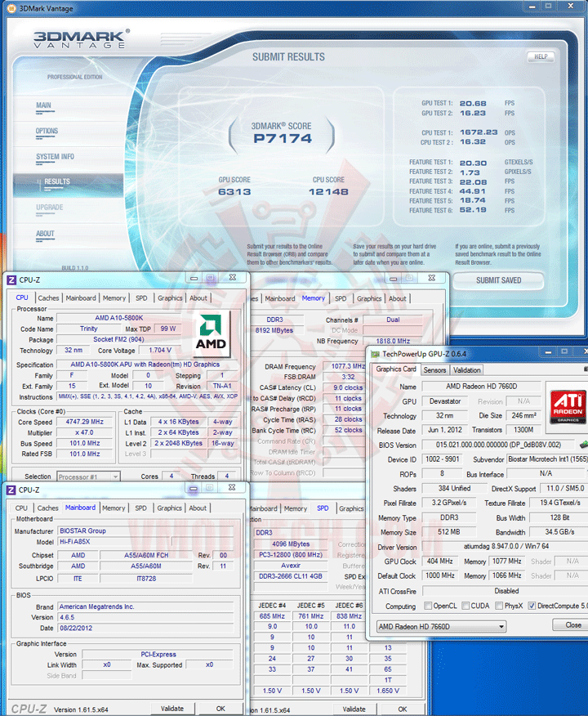The height and width of the screenshot is (716, 588).
Task: Click the Core Speed value 4747.29 MHz
Action: tap(84, 422)
